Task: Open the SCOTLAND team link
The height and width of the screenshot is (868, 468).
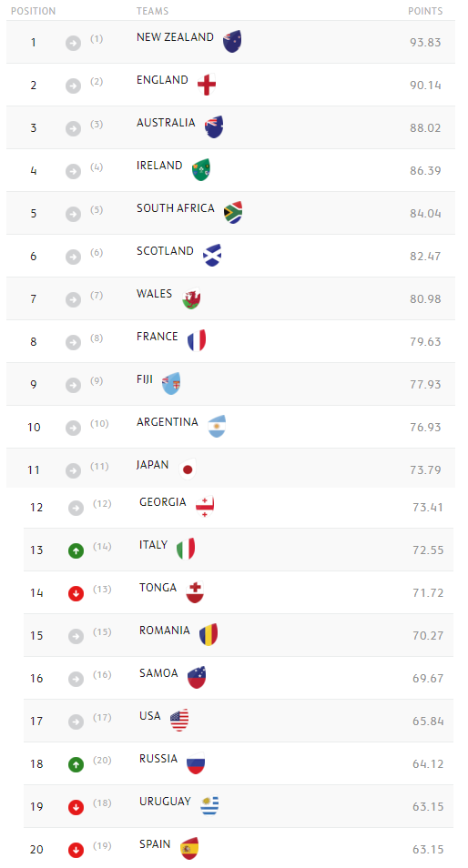Action: pyautogui.click(x=165, y=251)
